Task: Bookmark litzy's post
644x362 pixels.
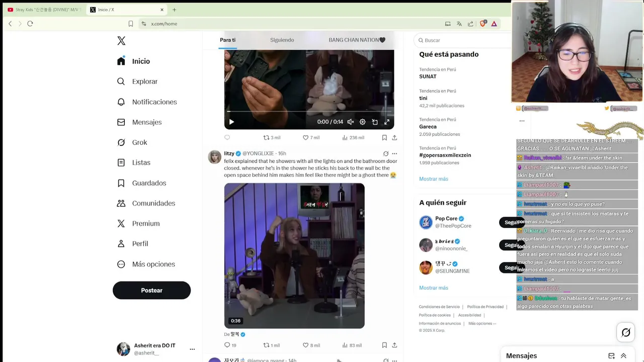Action: click(384, 345)
